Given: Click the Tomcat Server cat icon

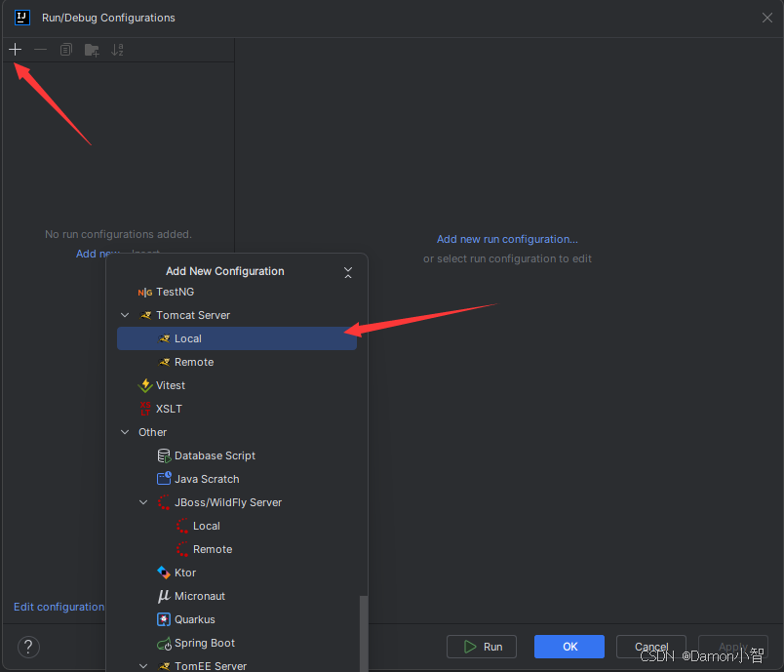Looking at the screenshot, I should coord(145,315).
